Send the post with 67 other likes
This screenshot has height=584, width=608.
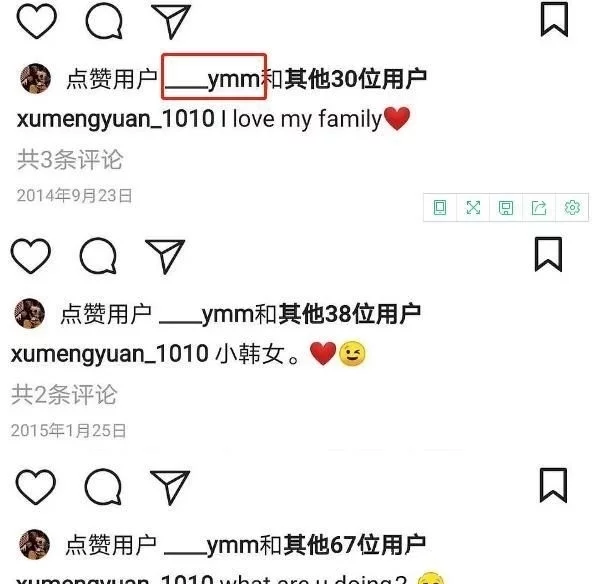point(170,488)
